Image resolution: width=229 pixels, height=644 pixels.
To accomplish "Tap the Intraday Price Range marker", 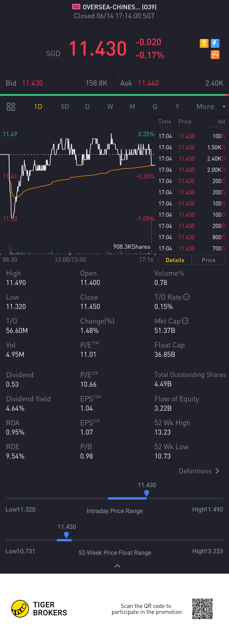I will coord(147,493).
